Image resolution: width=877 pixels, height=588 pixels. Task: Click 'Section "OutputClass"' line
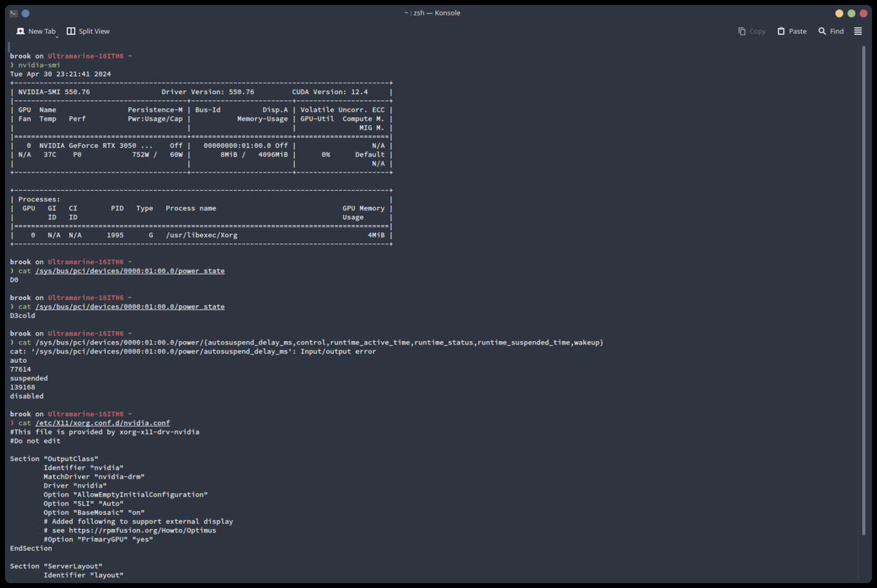pos(54,459)
